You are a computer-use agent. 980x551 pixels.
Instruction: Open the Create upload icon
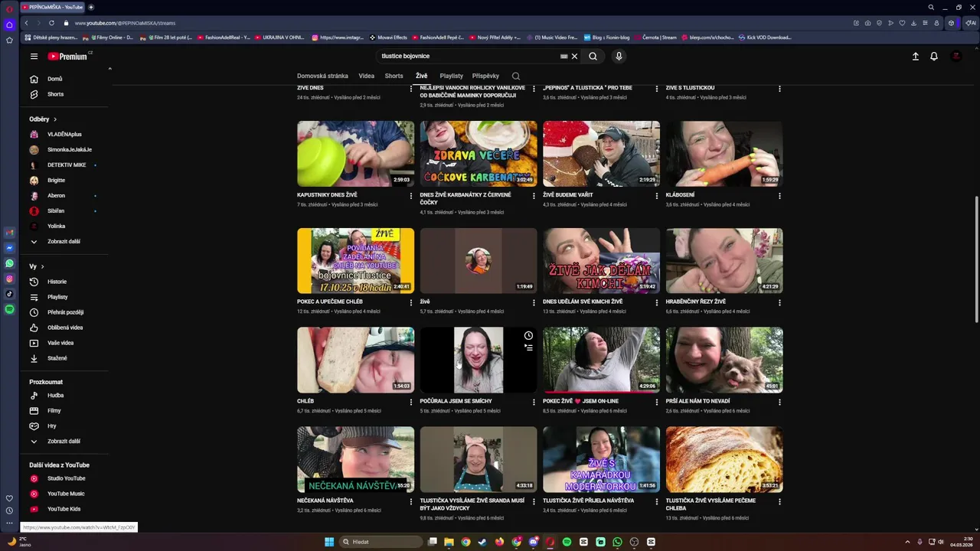pos(915,56)
